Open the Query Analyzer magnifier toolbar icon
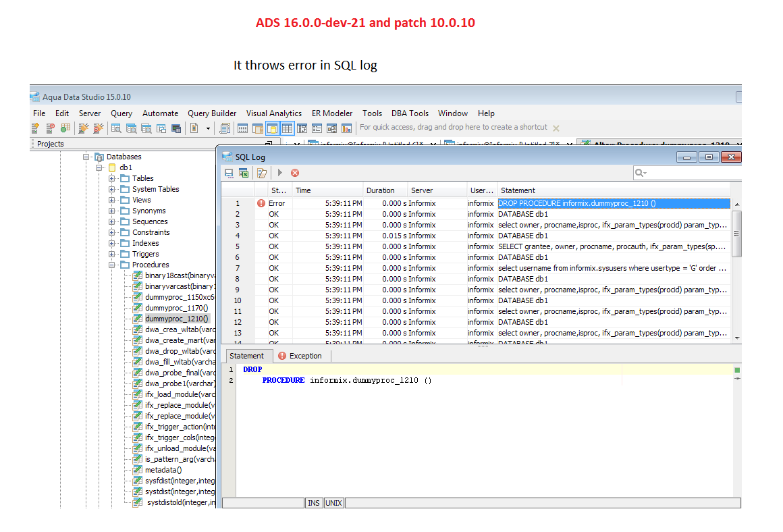This screenshot has height=532, width=783. (x=116, y=128)
